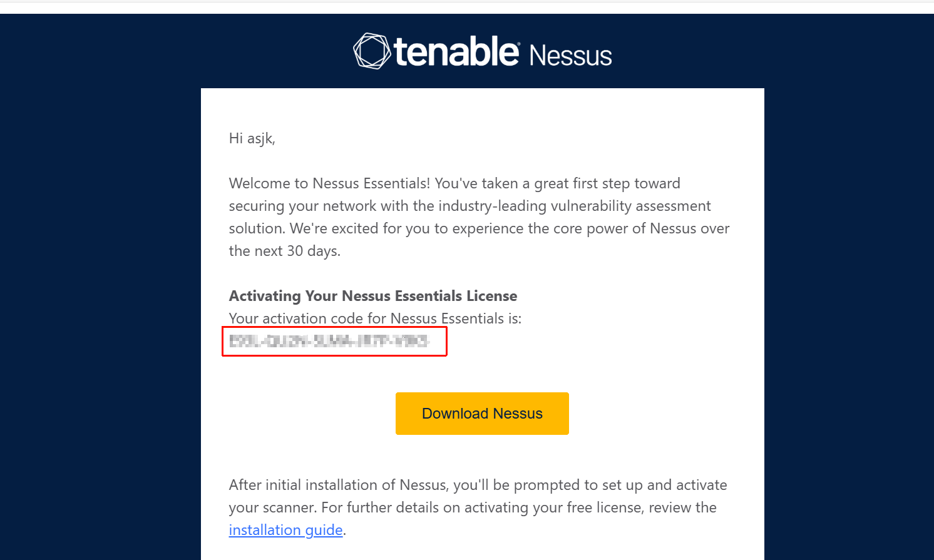
Task: Click the Tenable hexagon logo icon
Action: (372, 51)
